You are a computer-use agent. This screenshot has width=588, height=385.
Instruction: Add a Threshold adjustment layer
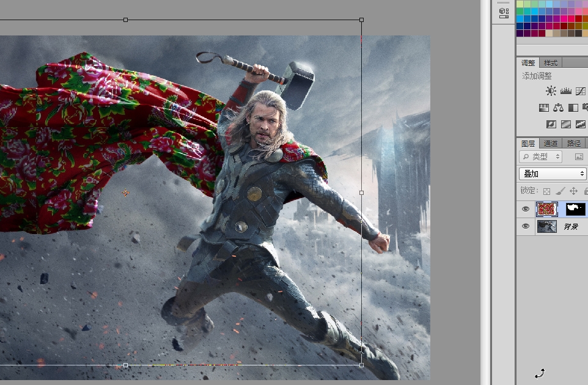[581, 125]
